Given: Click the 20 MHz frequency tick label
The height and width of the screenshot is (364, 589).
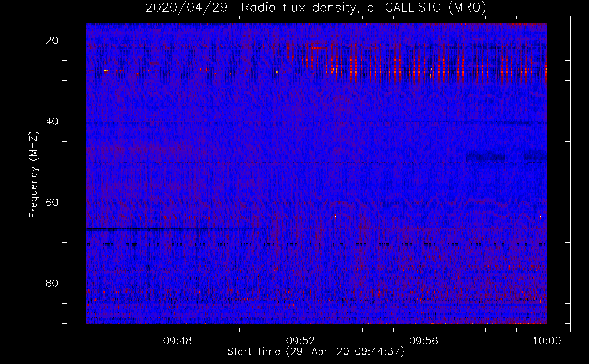Looking at the screenshot, I should point(52,40).
